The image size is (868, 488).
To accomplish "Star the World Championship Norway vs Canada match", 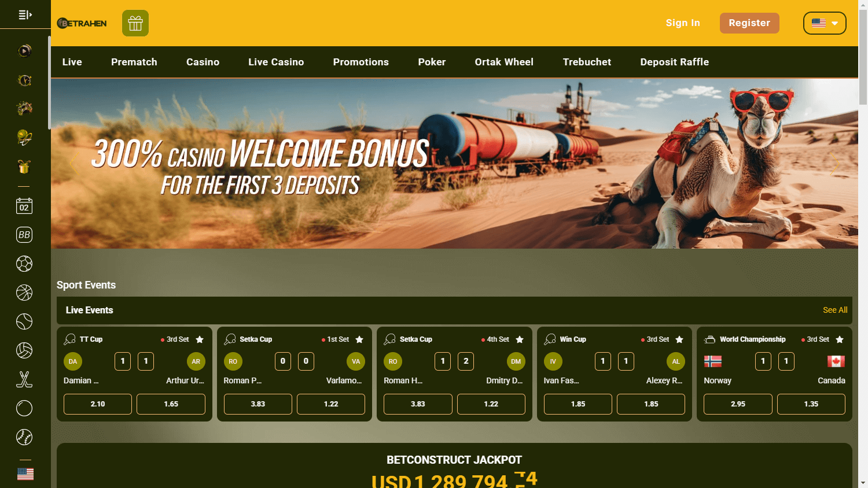I will point(840,339).
